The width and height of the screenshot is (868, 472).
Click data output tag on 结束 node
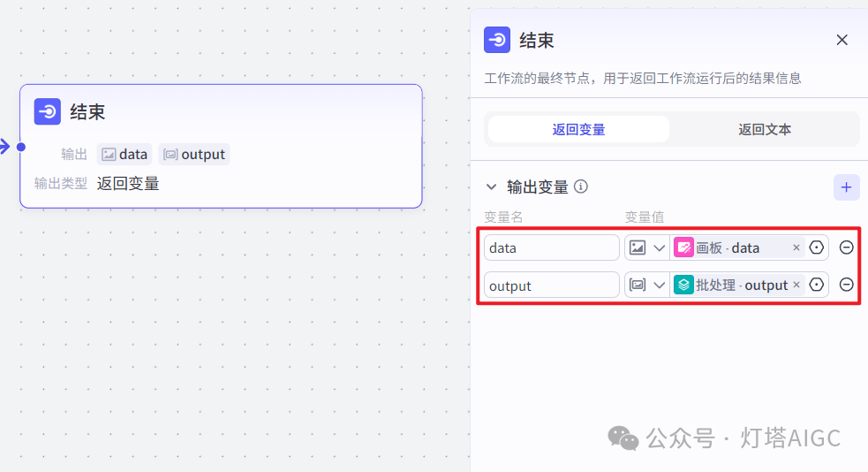click(x=125, y=154)
